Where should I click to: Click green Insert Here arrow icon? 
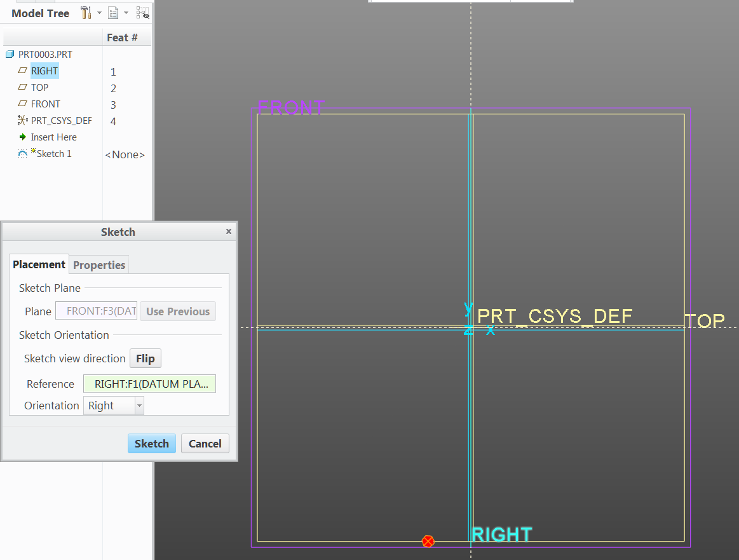tap(23, 137)
